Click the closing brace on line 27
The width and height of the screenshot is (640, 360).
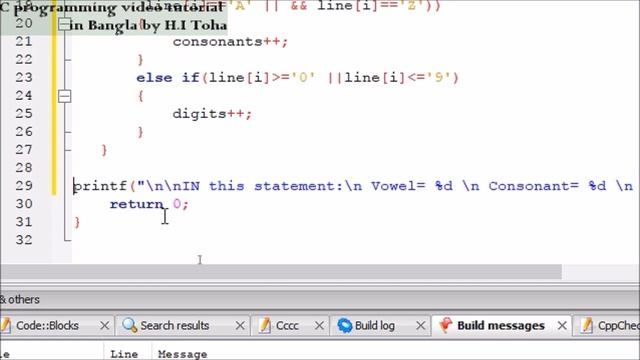[104, 150]
